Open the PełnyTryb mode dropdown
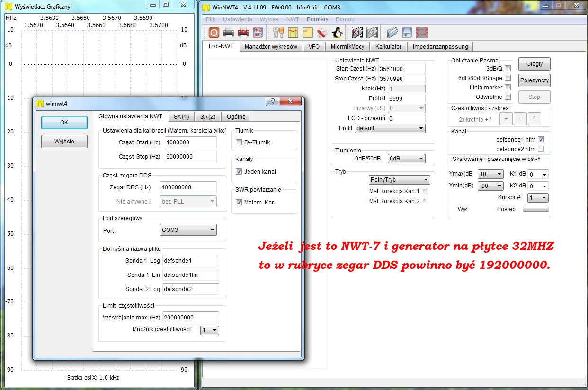 (399, 180)
